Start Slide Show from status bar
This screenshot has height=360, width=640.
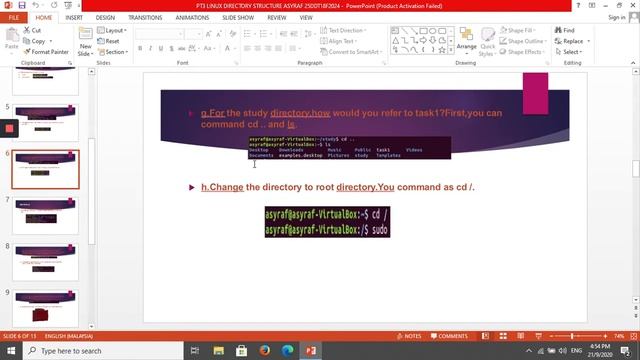538,336
